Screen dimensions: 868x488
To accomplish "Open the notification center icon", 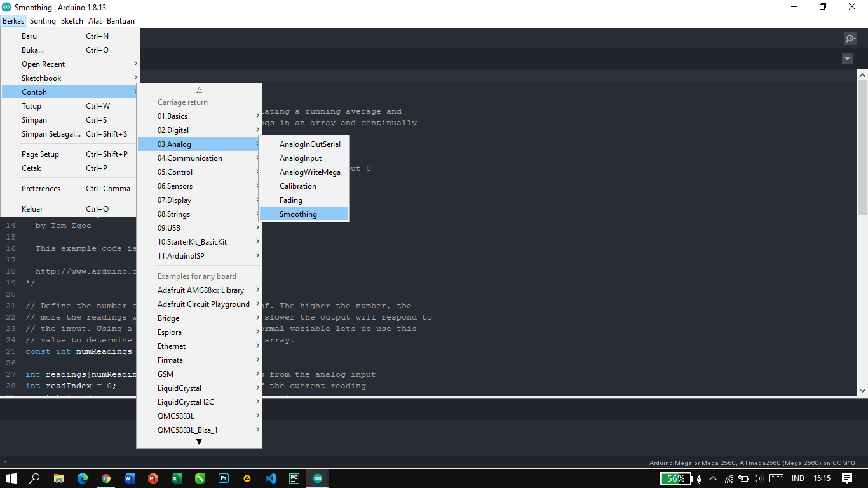I will click(x=847, y=478).
